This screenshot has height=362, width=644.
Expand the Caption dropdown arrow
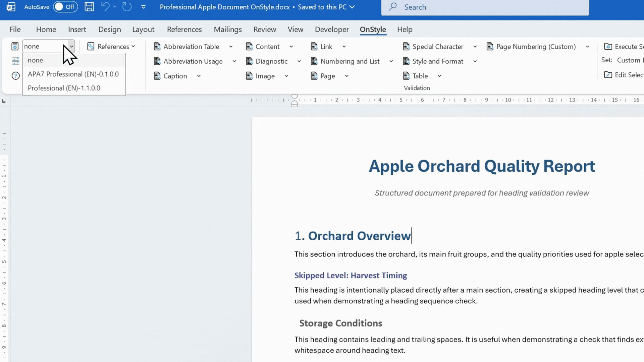pyautogui.click(x=199, y=76)
